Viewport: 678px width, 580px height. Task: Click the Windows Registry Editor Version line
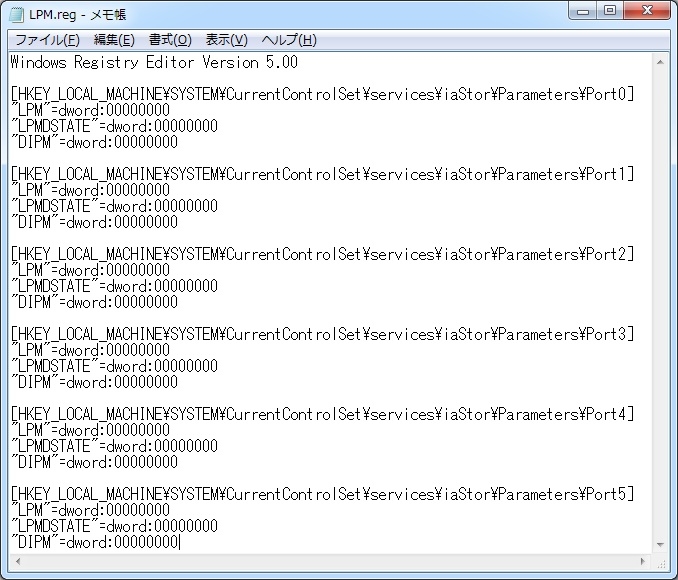(154, 62)
